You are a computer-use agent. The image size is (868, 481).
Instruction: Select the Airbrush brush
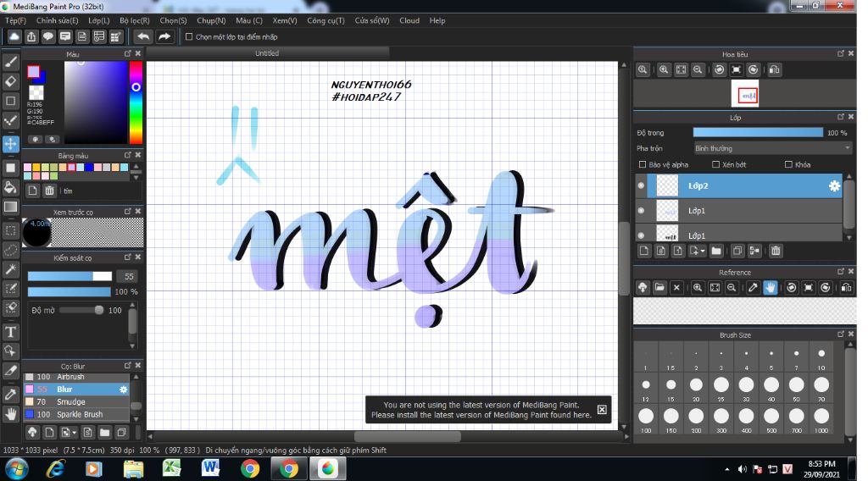[76, 377]
